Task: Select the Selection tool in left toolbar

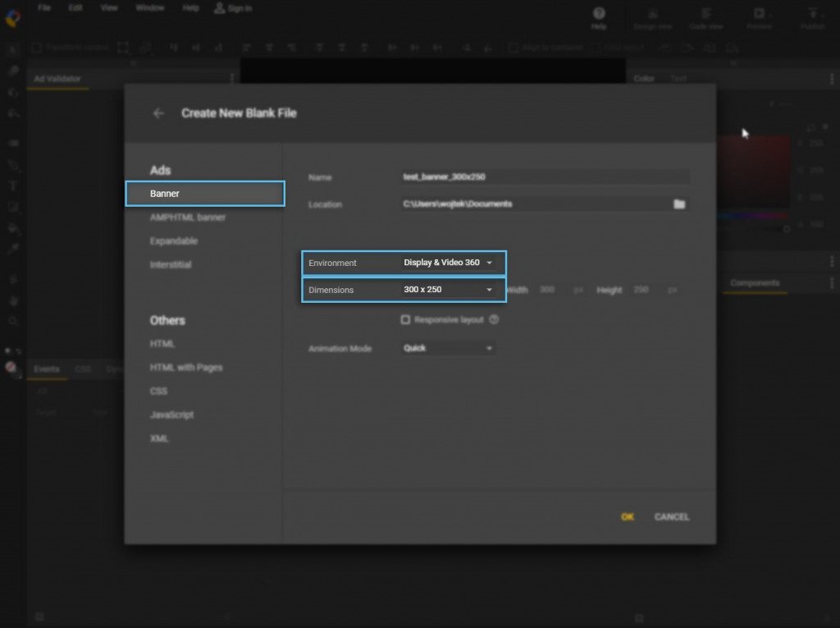Action: pyautogui.click(x=11, y=49)
